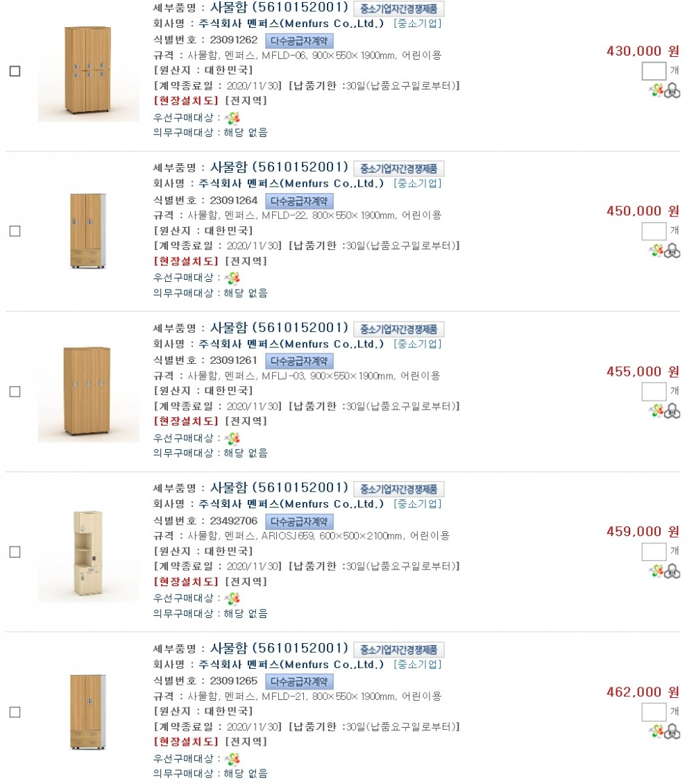Screen dimensions: 687x784
Task: Focus the quantity box for the 462,000 원 locker
Action: 654,712
